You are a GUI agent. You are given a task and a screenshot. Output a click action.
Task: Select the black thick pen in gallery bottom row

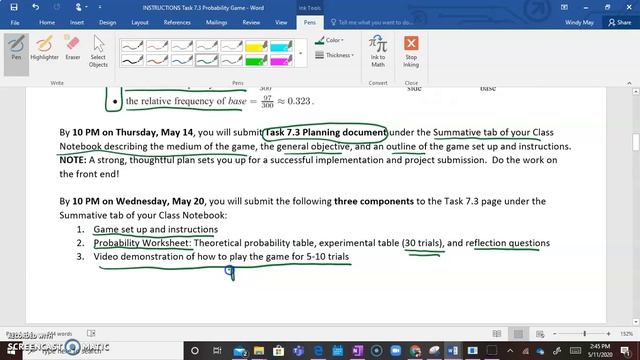point(132,60)
